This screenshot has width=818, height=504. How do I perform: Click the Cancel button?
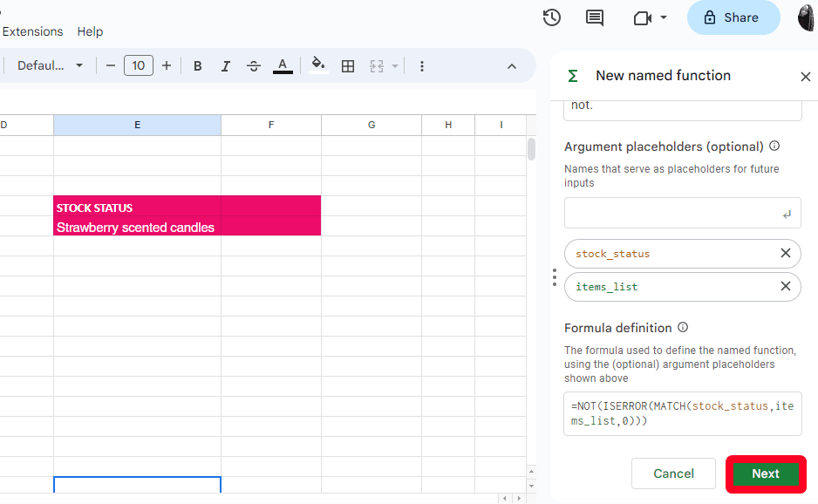(673, 473)
